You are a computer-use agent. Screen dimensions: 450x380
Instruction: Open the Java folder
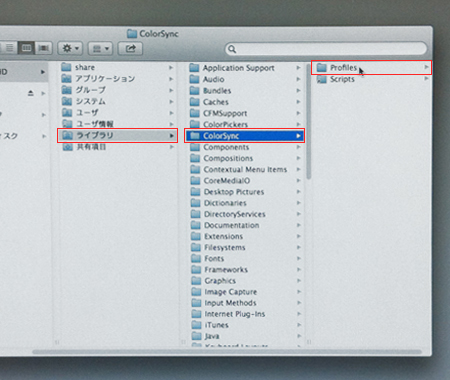(245, 336)
